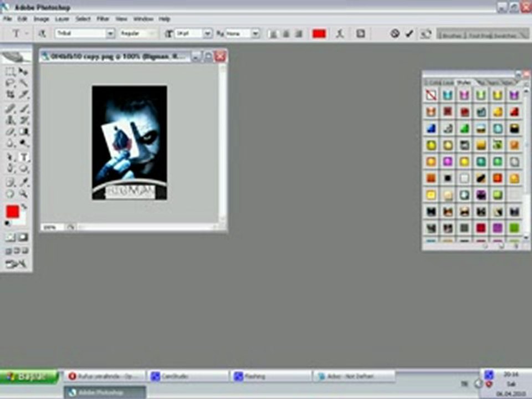
Task: Switch to Full Screen with Menu Bar
Action: [17, 251]
